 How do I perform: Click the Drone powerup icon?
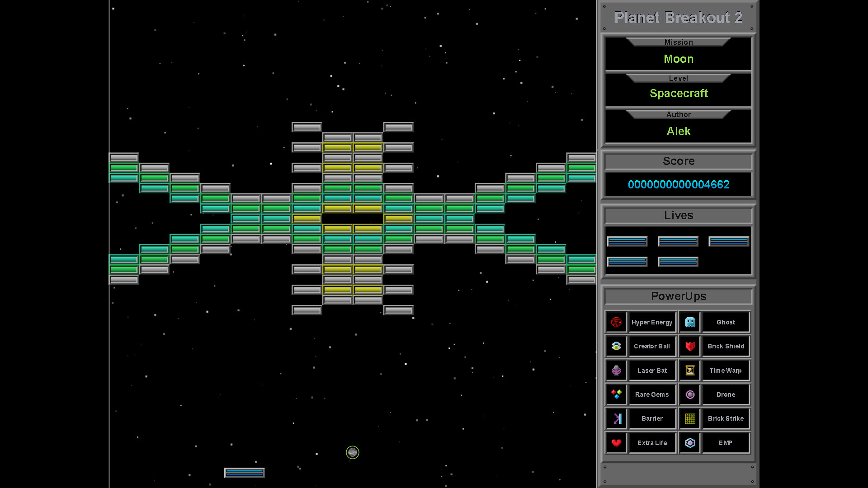pyautogui.click(x=689, y=394)
